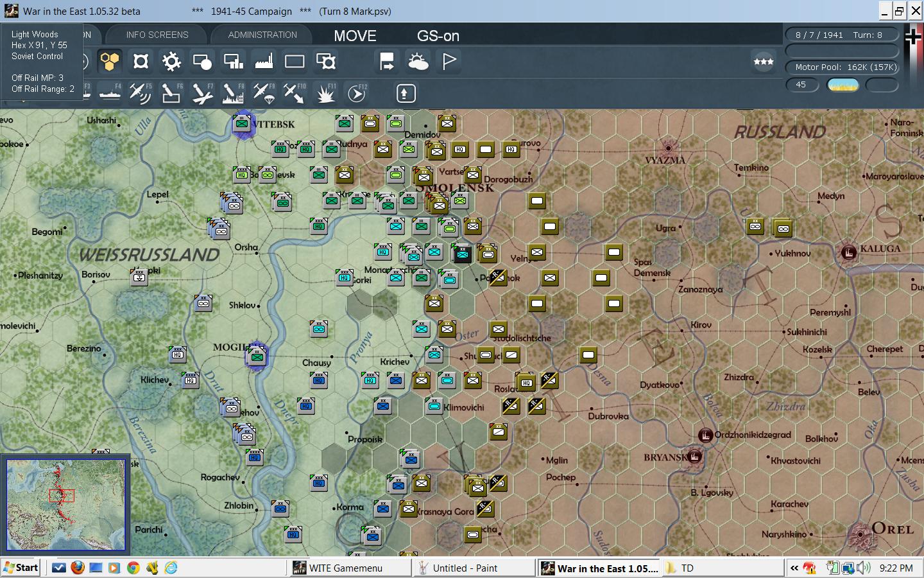Click the flag with arrow icon

coord(387,62)
